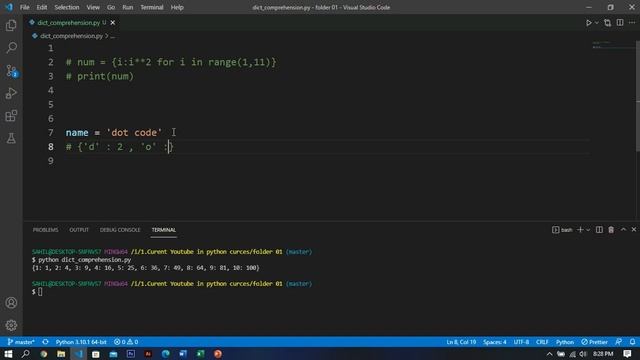Change end of line sequence CRLF

pos(542,342)
